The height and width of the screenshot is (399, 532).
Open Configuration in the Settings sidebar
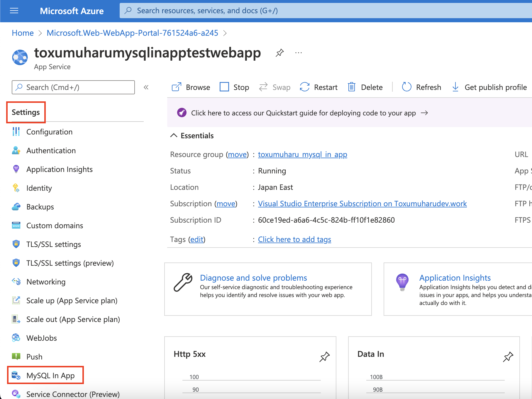point(49,132)
